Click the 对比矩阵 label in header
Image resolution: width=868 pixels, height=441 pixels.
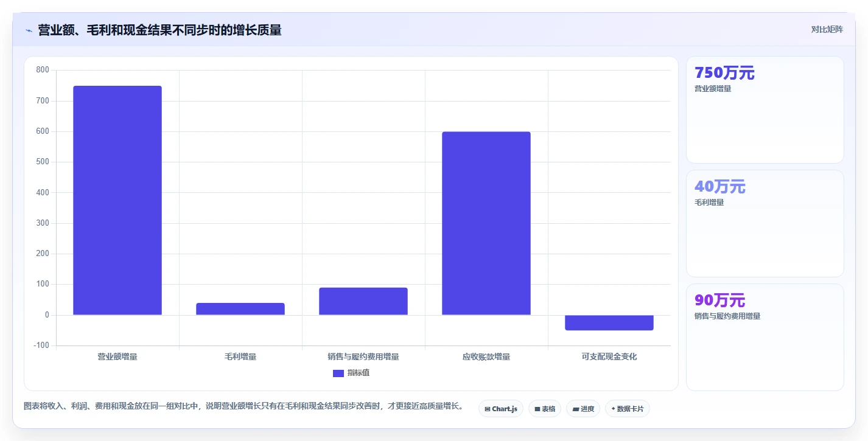(827, 29)
